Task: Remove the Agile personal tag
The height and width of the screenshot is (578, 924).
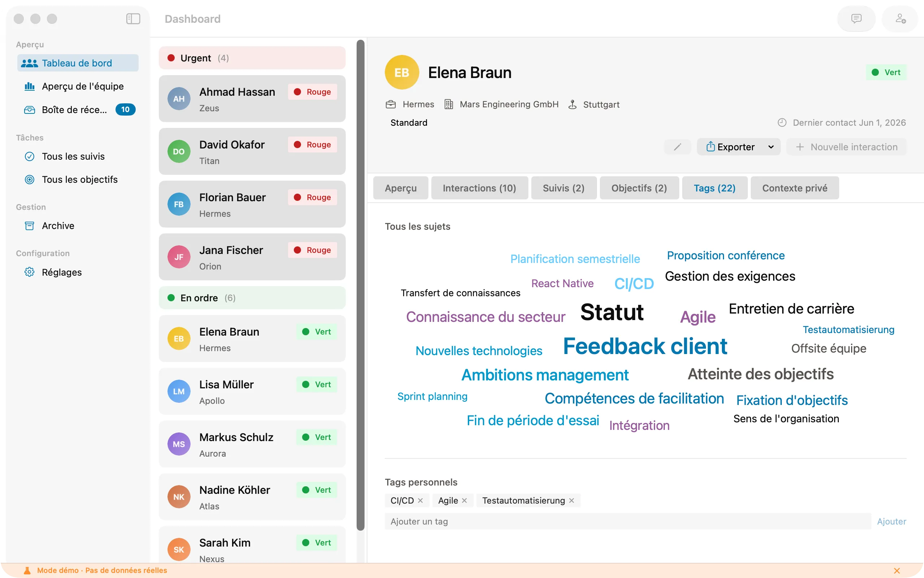Action: pos(464,500)
